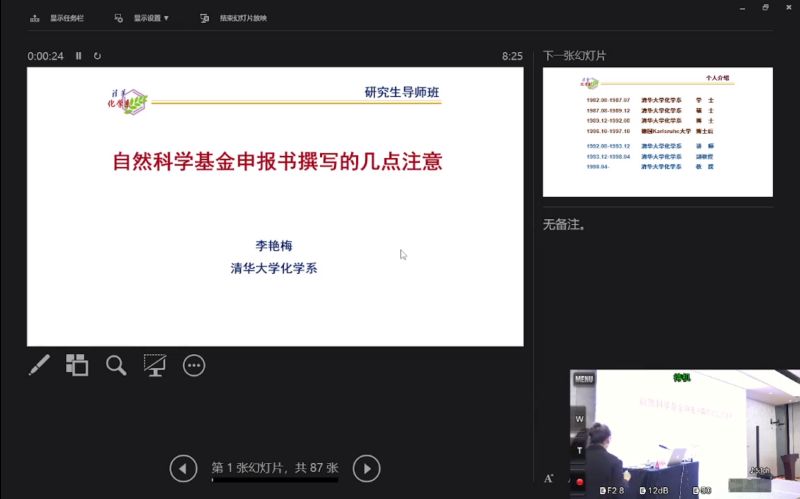This screenshot has height=499, width=800.
Task: Pause the presentation timer
Action: pyautogui.click(x=79, y=56)
